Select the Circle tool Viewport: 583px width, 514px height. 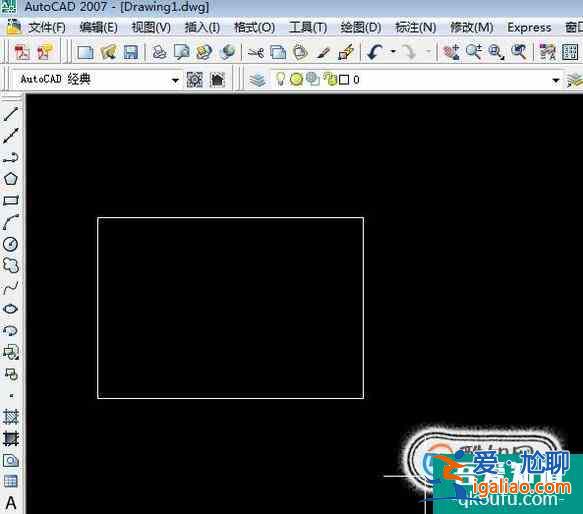tap(11, 244)
